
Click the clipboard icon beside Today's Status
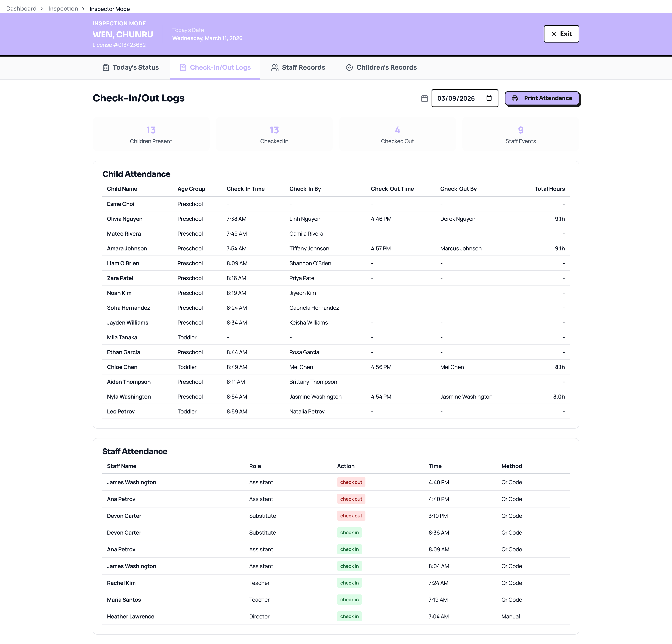tap(106, 67)
